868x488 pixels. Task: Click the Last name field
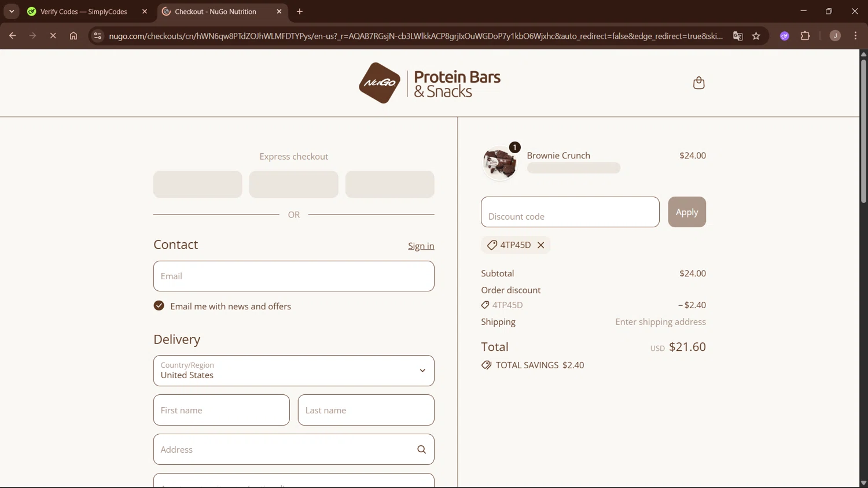click(366, 410)
